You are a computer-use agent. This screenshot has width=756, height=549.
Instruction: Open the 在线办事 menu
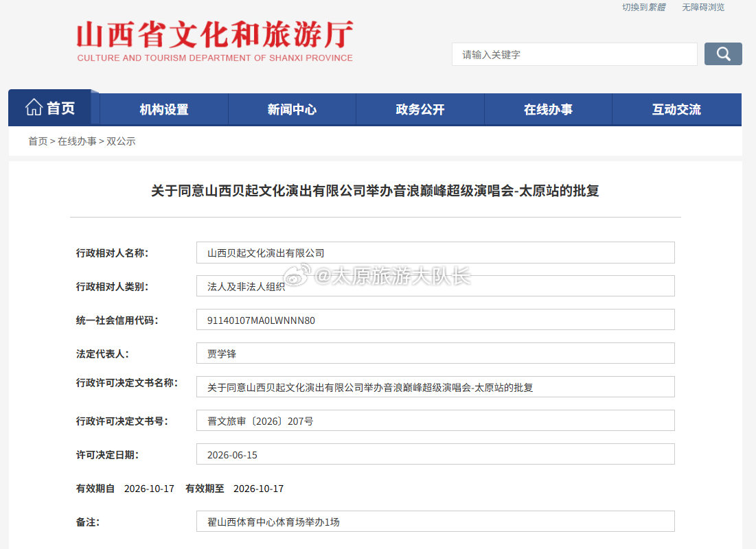(x=548, y=109)
